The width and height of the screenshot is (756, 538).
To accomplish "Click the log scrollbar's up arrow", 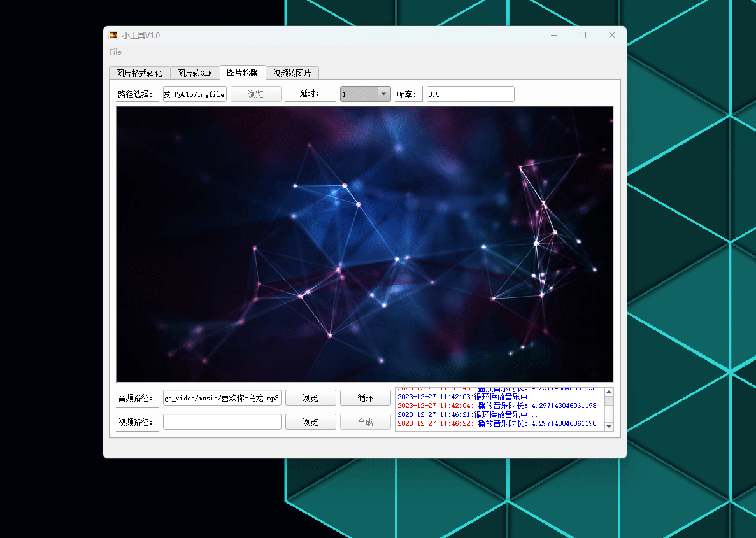I will tap(609, 391).
